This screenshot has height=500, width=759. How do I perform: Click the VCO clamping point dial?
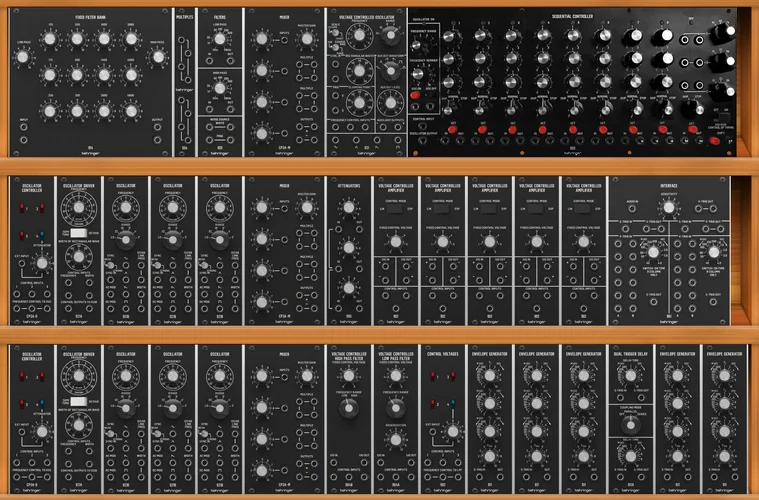[359, 103]
